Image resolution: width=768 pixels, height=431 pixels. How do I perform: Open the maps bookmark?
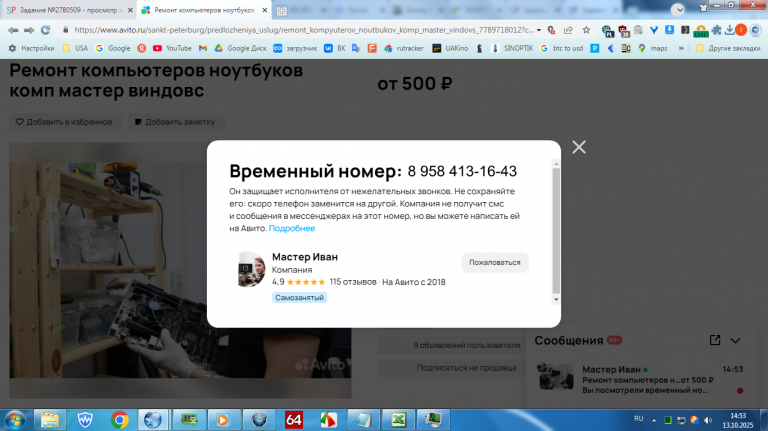point(653,48)
